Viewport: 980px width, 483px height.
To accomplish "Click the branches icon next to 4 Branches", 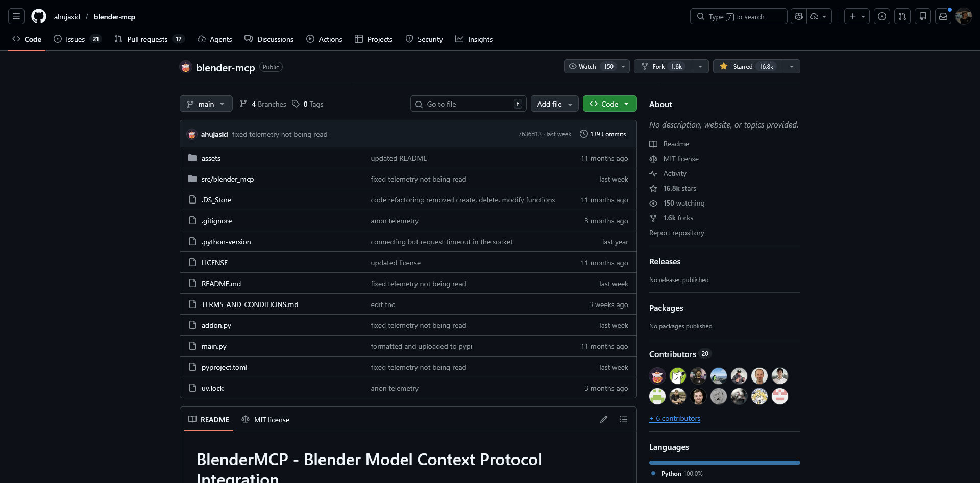I will point(243,104).
